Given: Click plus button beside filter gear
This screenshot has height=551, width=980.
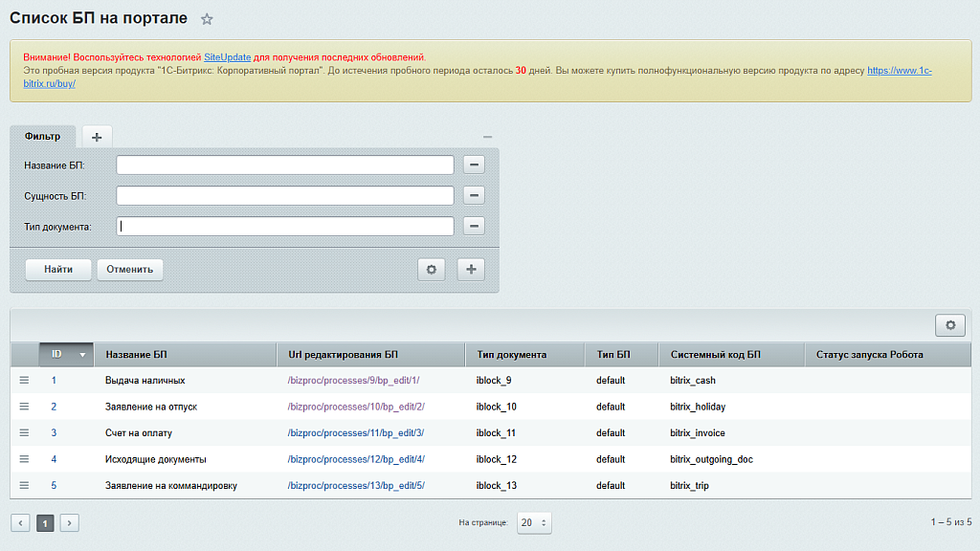Looking at the screenshot, I should (x=470, y=270).
